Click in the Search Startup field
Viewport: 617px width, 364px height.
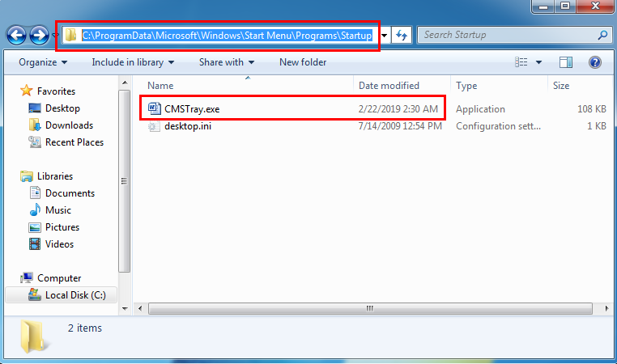(x=508, y=35)
